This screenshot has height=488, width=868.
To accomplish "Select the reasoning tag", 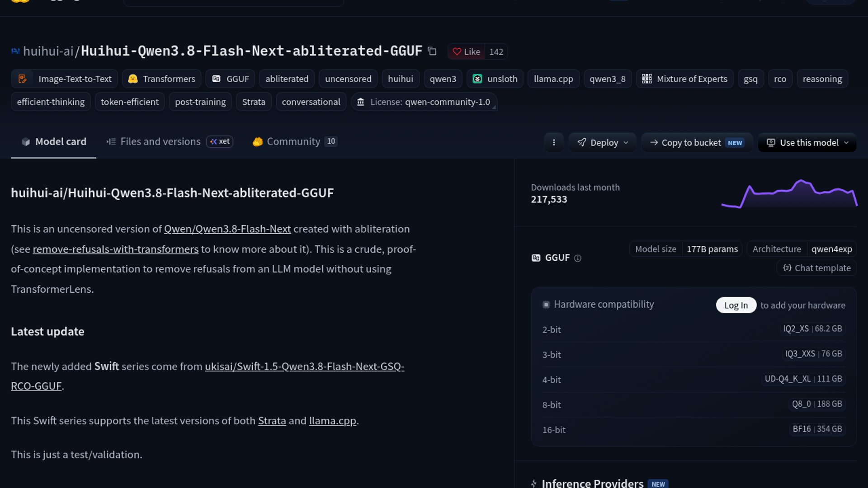I will [x=822, y=79].
